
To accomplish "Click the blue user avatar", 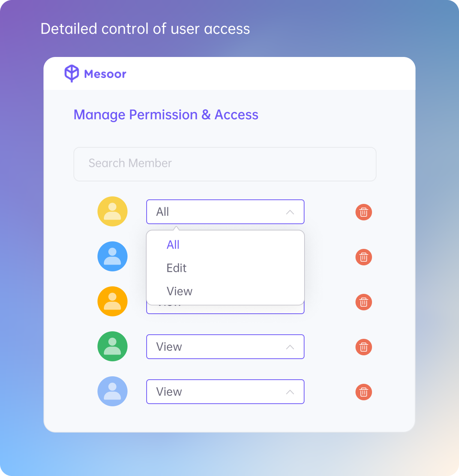I will tap(112, 256).
